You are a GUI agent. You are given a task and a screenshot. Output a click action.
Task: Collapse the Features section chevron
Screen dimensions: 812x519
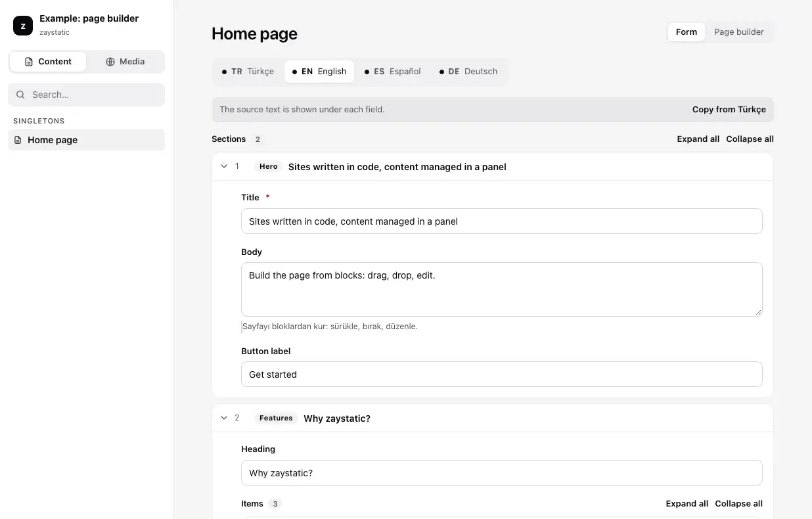click(224, 418)
